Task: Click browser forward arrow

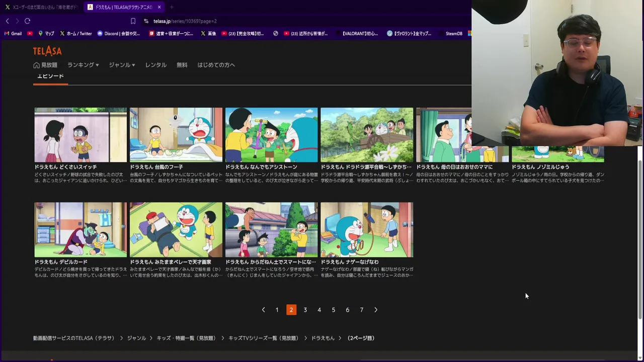Action: tap(17, 21)
